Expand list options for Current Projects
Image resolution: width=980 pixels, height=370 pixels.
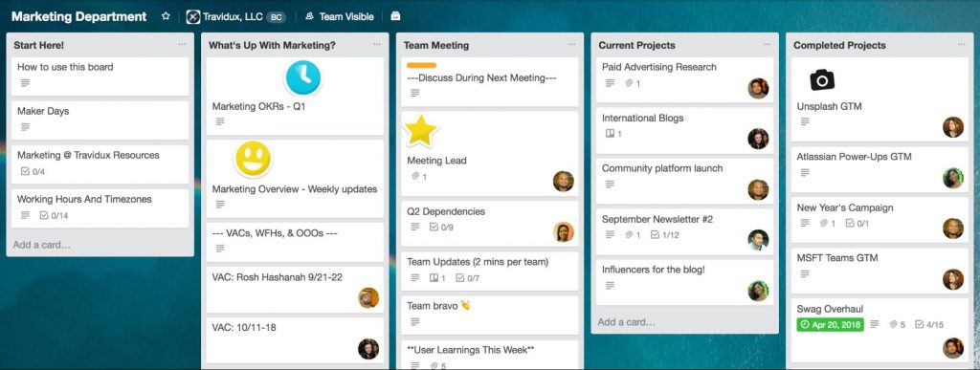pyautogui.click(x=767, y=44)
